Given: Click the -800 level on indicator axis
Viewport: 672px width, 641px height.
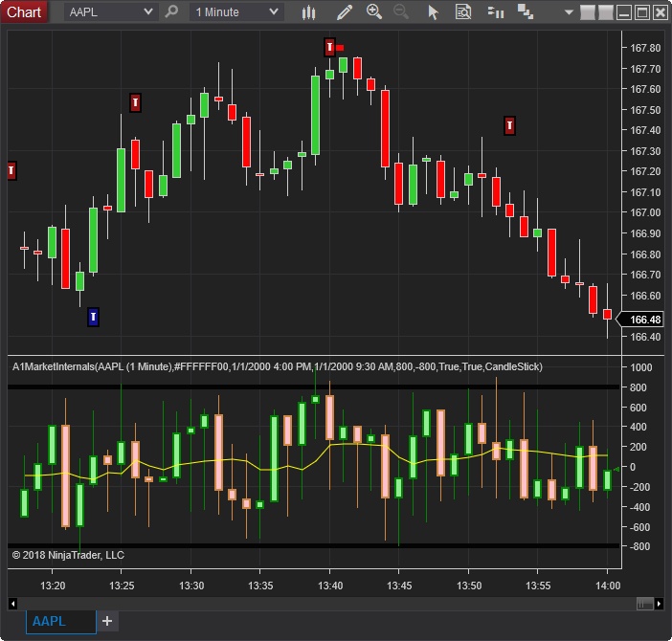Looking at the screenshot, I should click(x=639, y=546).
